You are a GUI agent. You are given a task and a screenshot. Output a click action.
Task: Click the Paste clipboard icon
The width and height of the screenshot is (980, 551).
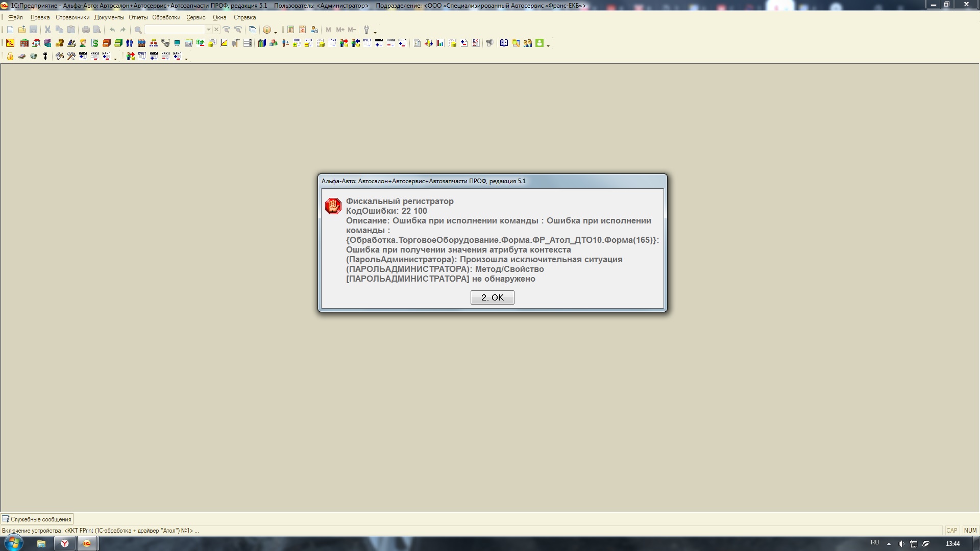(71, 30)
